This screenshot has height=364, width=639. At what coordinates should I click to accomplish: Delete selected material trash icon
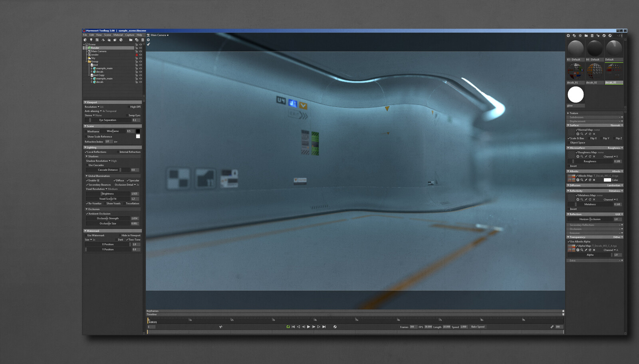tap(592, 36)
